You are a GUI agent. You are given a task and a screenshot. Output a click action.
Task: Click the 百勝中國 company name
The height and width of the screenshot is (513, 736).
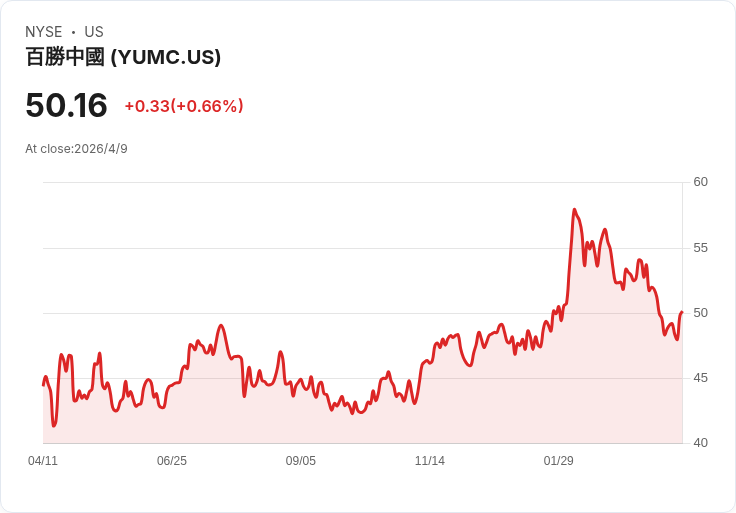coord(65,57)
